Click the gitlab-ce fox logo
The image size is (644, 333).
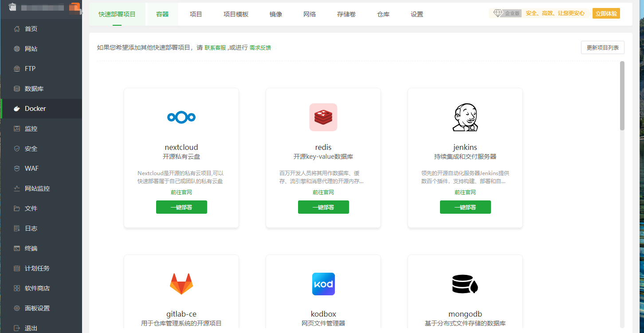click(x=181, y=284)
